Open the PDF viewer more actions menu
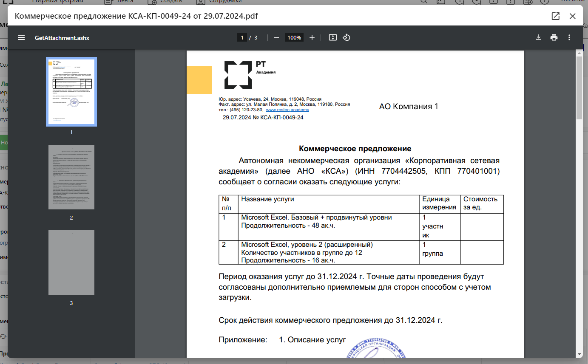The image size is (588, 364). pyautogui.click(x=569, y=37)
